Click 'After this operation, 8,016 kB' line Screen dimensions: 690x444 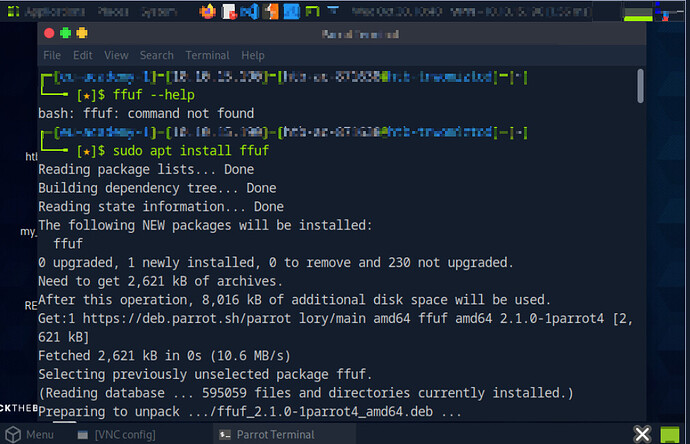pos(294,300)
